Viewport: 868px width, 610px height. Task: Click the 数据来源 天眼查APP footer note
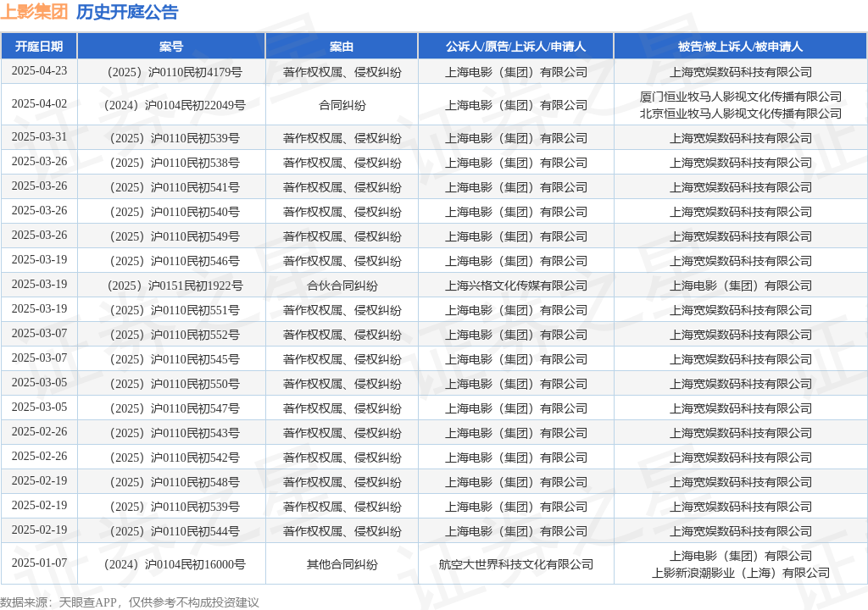[130, 602]
